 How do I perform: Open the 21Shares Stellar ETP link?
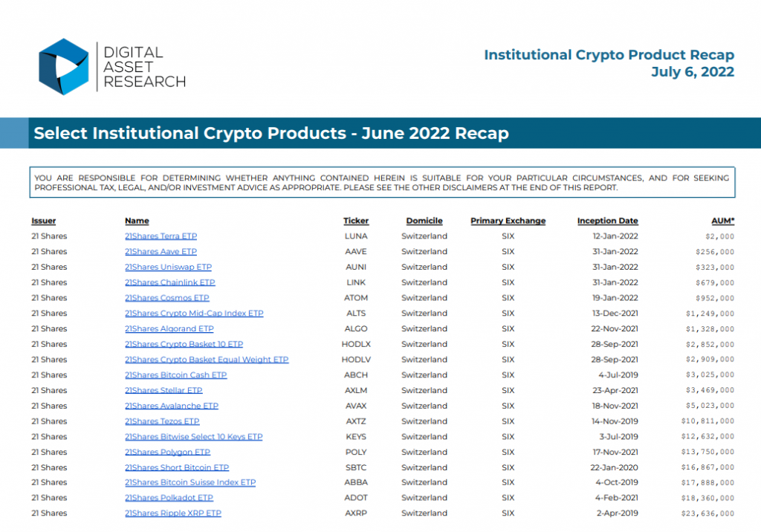tap(163, 391)
